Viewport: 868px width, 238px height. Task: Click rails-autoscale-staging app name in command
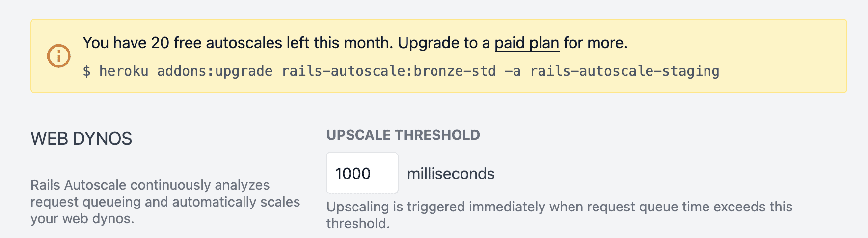coord(624,71)
